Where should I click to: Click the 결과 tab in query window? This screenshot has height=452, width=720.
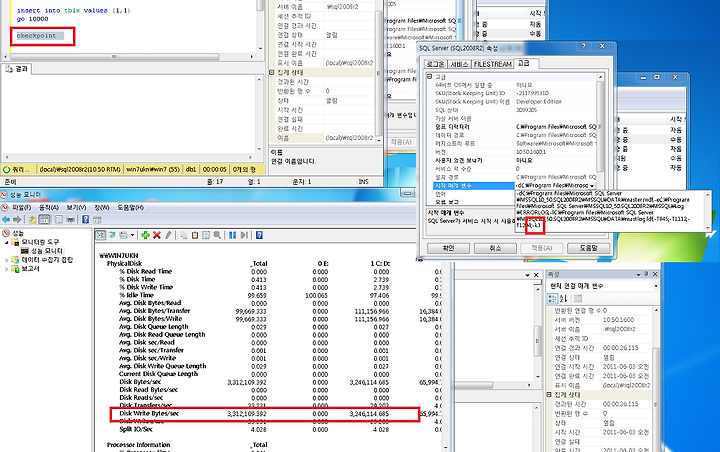[17, 69]
